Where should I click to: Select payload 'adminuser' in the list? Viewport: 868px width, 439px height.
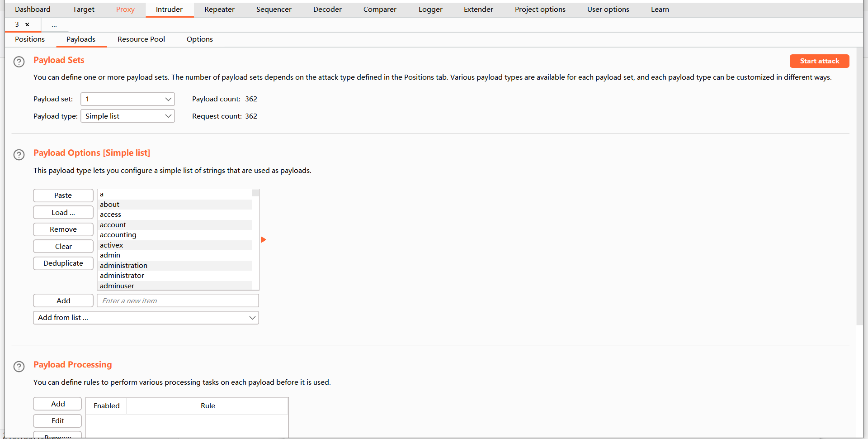click(175, 286)
